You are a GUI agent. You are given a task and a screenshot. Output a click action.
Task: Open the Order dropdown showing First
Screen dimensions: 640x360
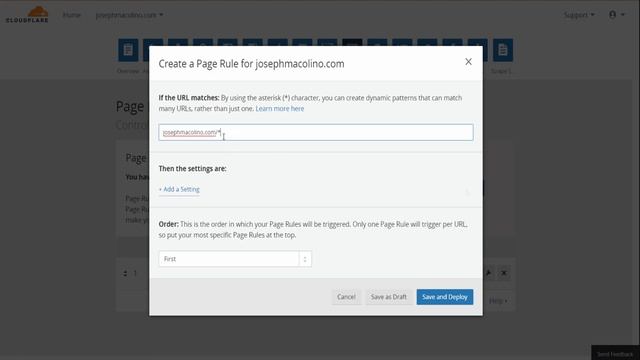point(235,259)
